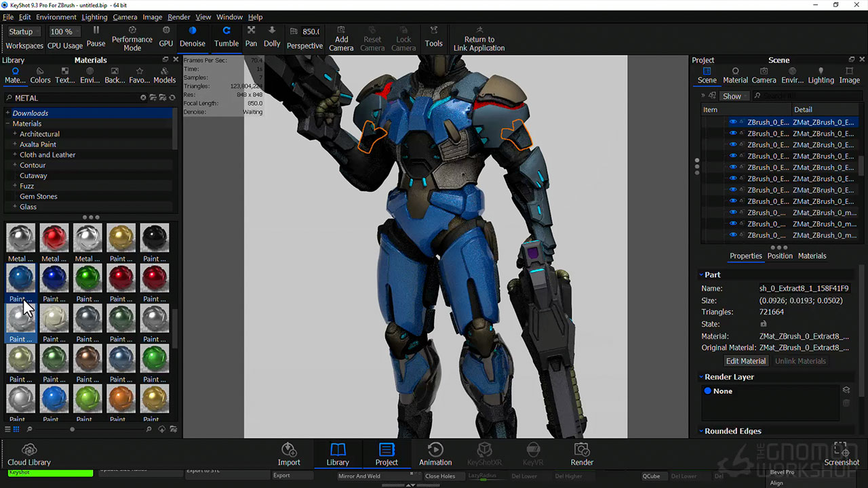868x488 pixels.
Task: Click the Import icon in bottom toolbar
Action: point(289,454)
